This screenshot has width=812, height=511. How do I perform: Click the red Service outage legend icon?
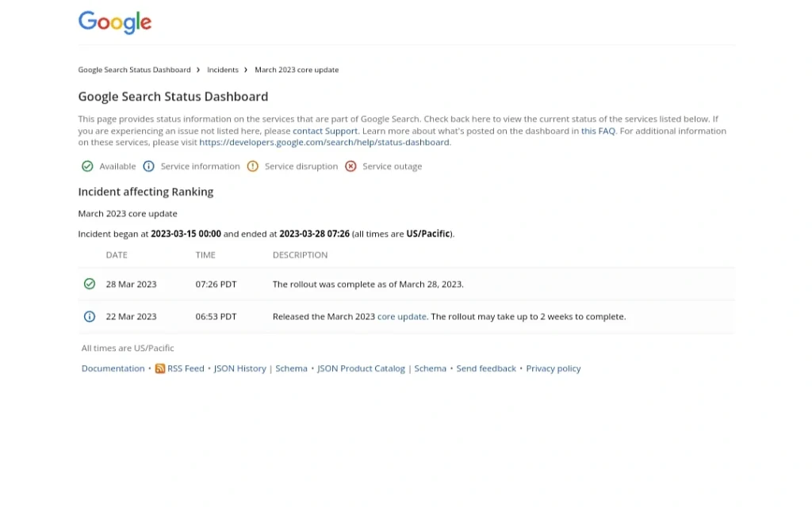[x=350, y=166]
